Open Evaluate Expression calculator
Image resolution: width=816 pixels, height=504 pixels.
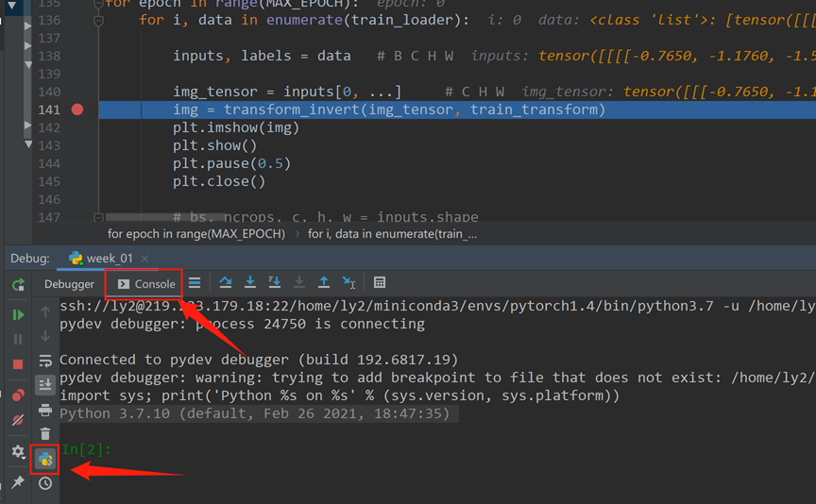[x=380, y=282]
